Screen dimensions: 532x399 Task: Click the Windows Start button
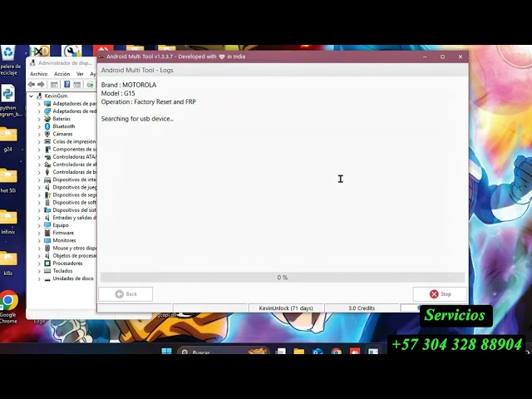pyautogui.click(x=166, y=351)
